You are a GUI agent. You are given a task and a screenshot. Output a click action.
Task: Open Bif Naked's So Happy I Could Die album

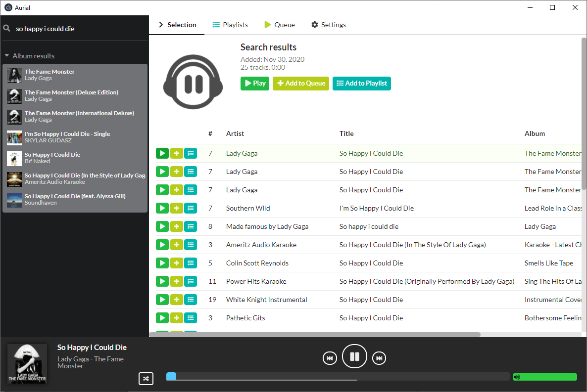coord(75,158)
